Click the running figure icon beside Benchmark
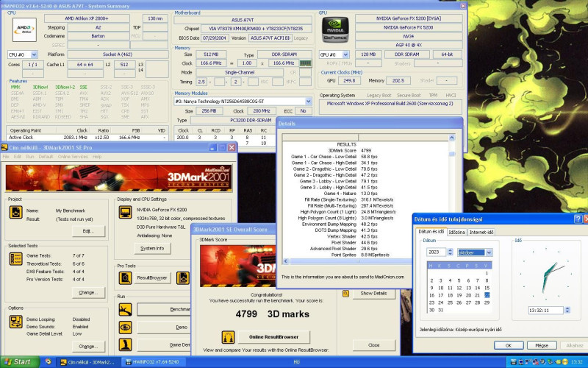Screen dimensions: 588x368 pos(125,309)
